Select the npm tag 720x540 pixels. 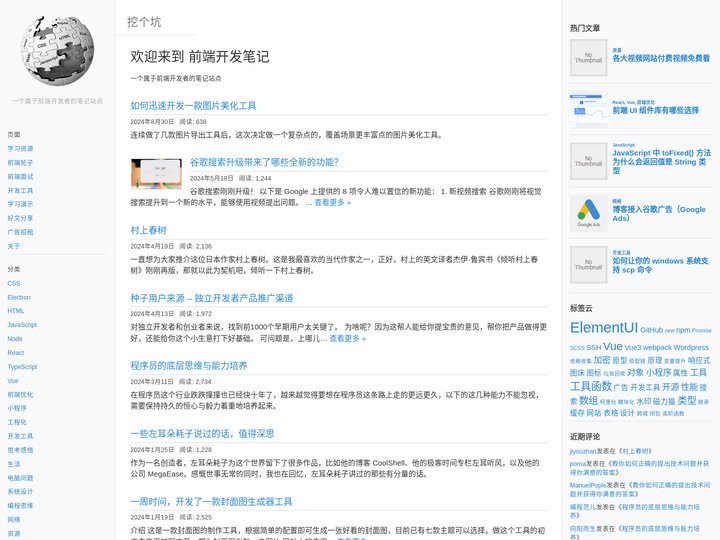click(x=683, y=330)
